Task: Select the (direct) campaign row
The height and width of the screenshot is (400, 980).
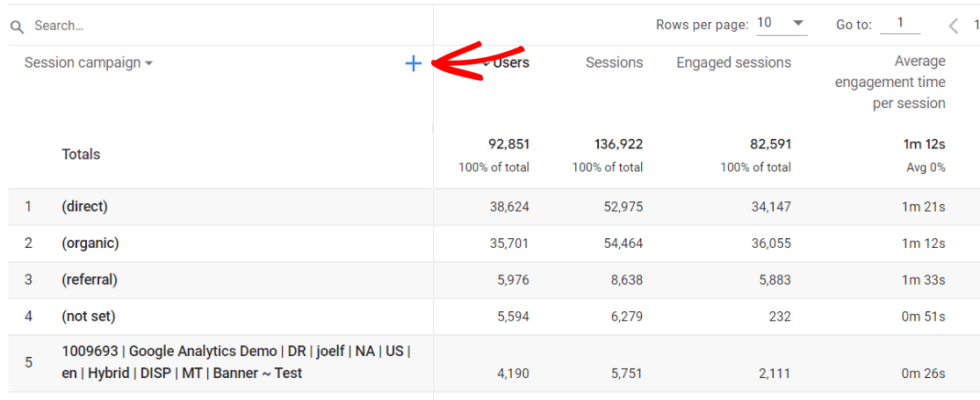Action: pyautogui.click(x=84, y=207)
